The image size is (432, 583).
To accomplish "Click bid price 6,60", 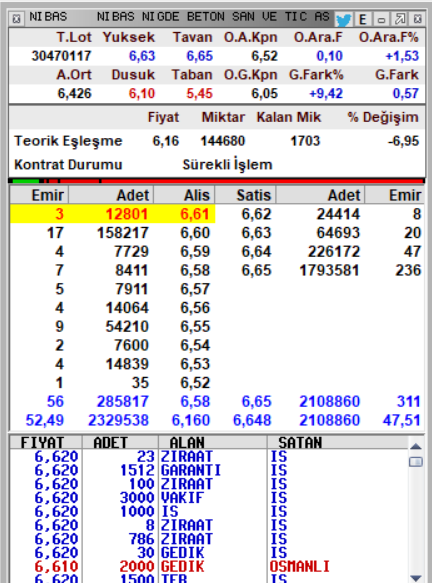I will click(195, 233).
